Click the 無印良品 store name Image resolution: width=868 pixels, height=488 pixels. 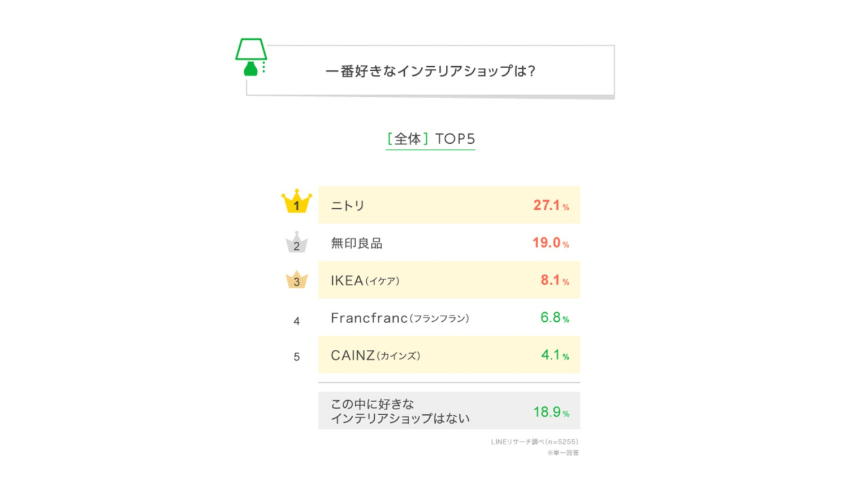point(356,243)
